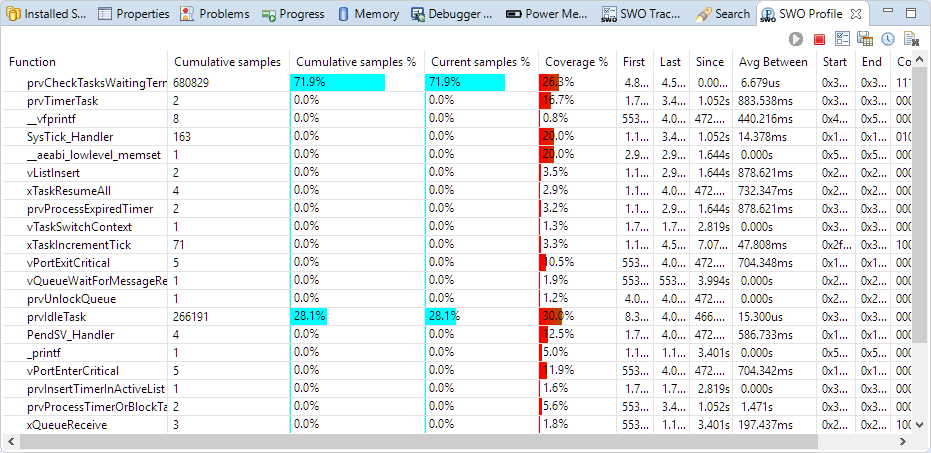Open the Power Measurement tab
Image resolution: width=931 pixels, height=453 pixels.
click(546, 14)
